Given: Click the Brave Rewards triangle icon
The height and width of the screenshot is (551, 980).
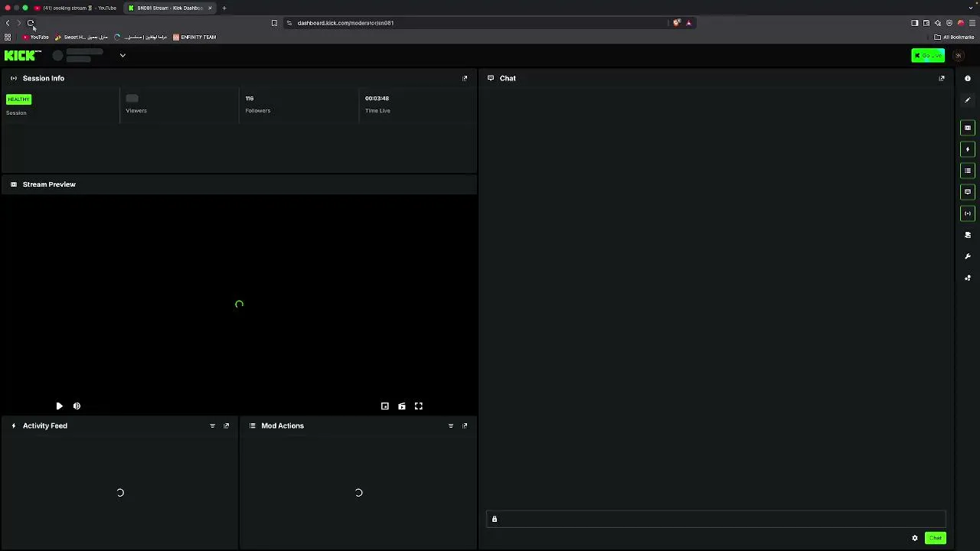Looking at the screenshot, I should (x=688, y=23).
